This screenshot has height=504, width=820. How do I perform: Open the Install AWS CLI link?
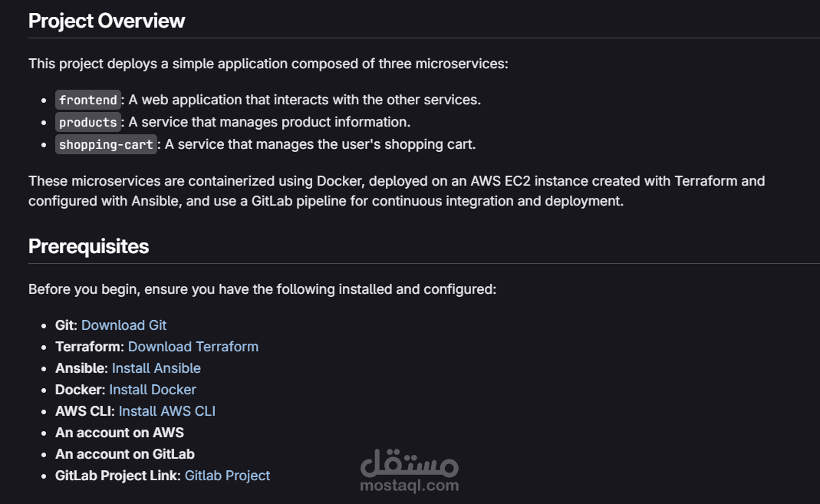166,411
